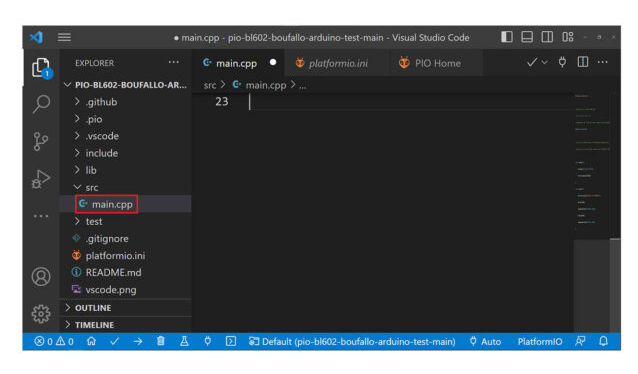Open README.md in explorer
Screen dimensions: 638x374
[125, 273]
